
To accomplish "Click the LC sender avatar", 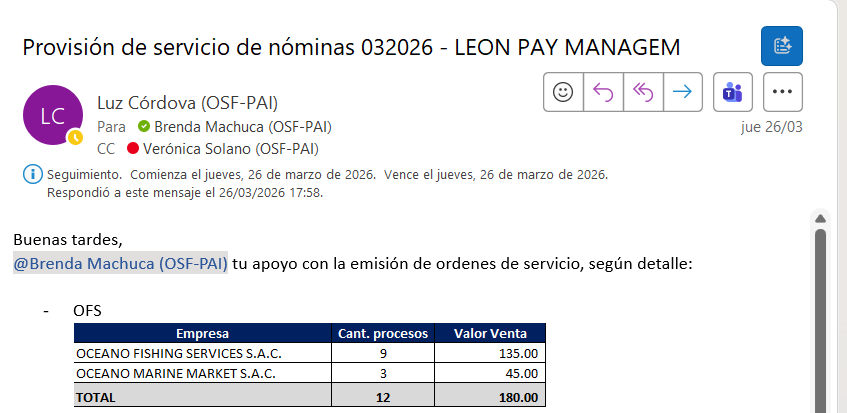I will (52, 115).
